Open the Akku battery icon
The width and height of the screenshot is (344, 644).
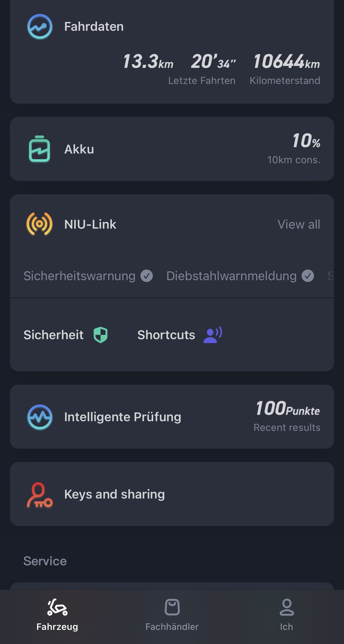click(40, 149)
